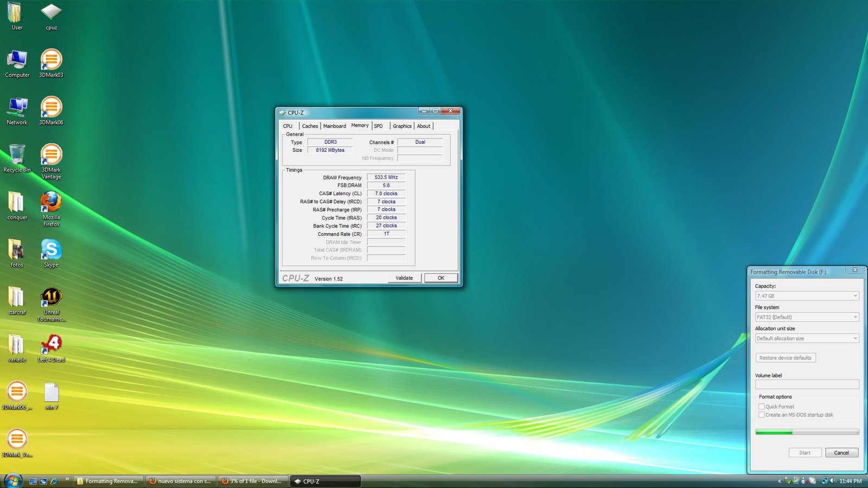The width and height of the screenshot is (868, 488).
Task: Switch to the Caches tab
Action: point(310,126)
